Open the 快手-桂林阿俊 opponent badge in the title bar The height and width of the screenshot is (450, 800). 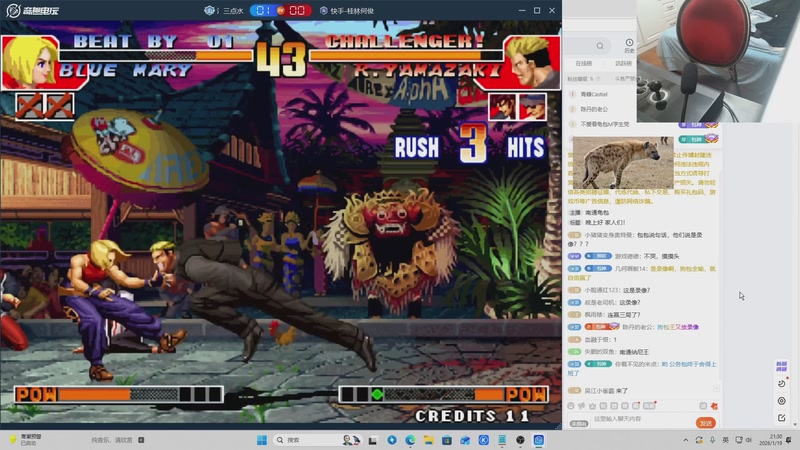pyautogui.click(x=346, y=11)
